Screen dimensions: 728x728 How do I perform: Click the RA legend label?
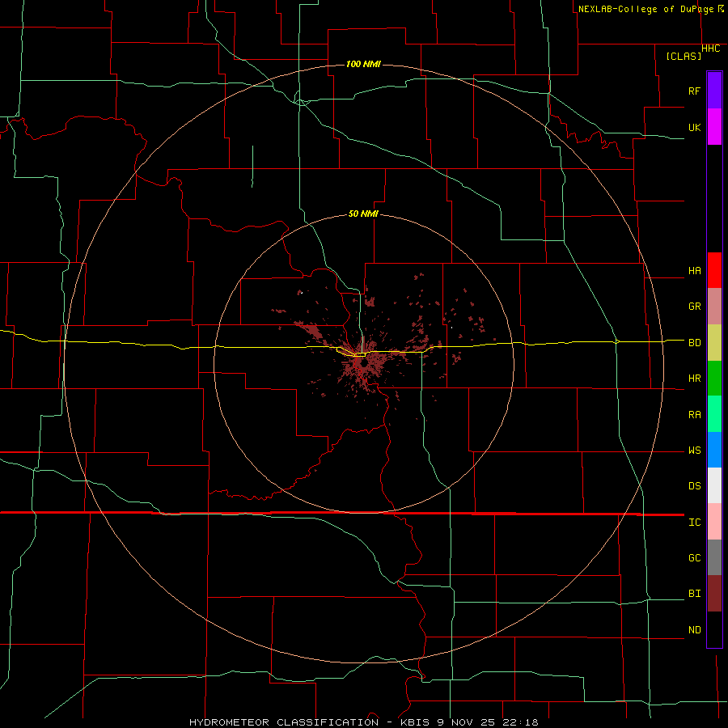tap(694, 415)
